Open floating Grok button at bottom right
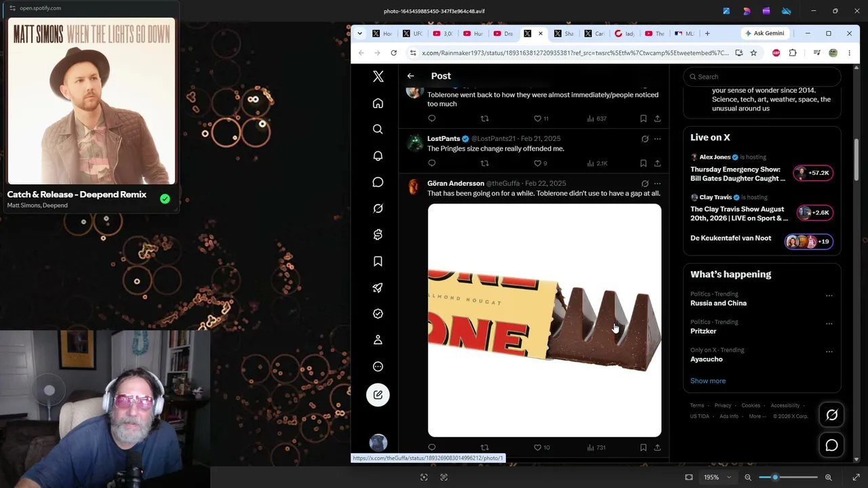 [x=832, y=415]
